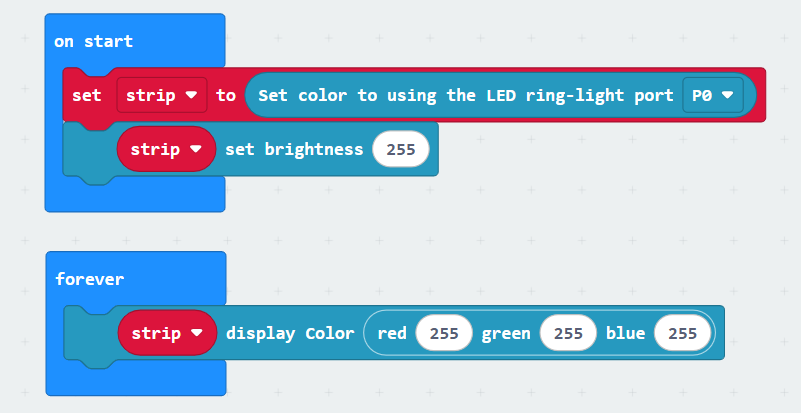Click the set brightness block label
This screenshot has height=413, width=801.
(294, 149)
